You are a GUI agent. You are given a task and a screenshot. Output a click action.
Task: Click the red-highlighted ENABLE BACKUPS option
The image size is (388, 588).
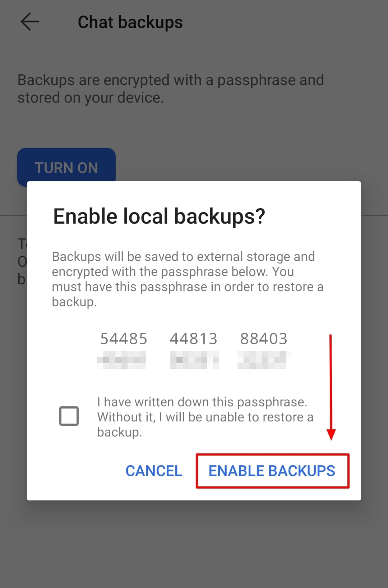click(272, 471)
